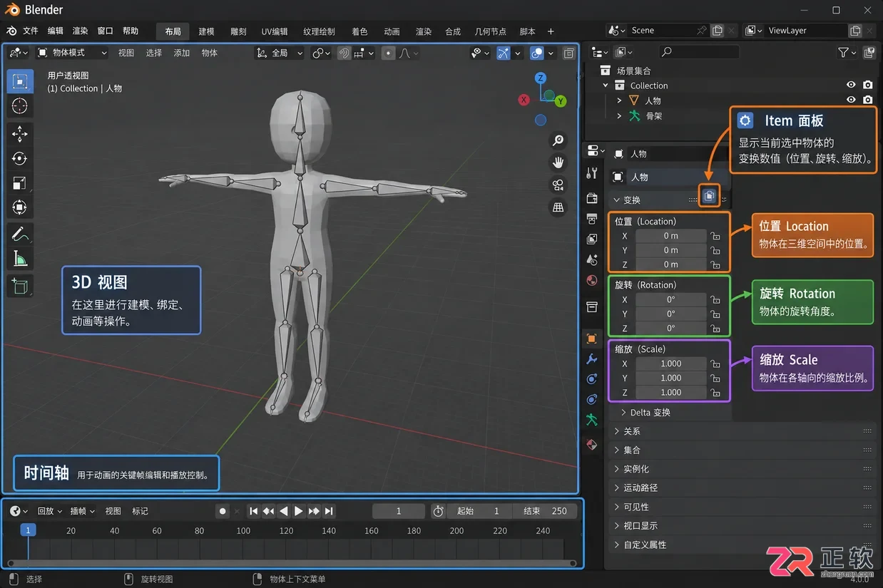Expand the 骨架 armature item in the outliner

click(x=619, y=115)
